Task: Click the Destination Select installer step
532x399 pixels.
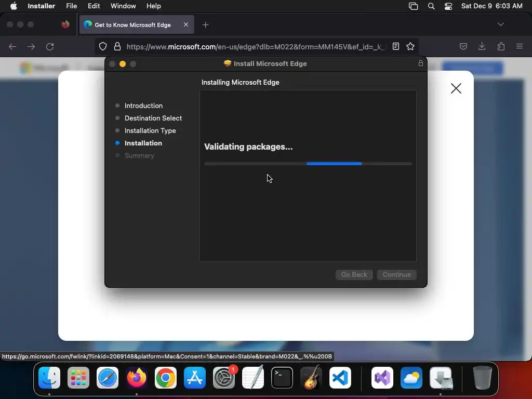Action: tap(153, 118)
